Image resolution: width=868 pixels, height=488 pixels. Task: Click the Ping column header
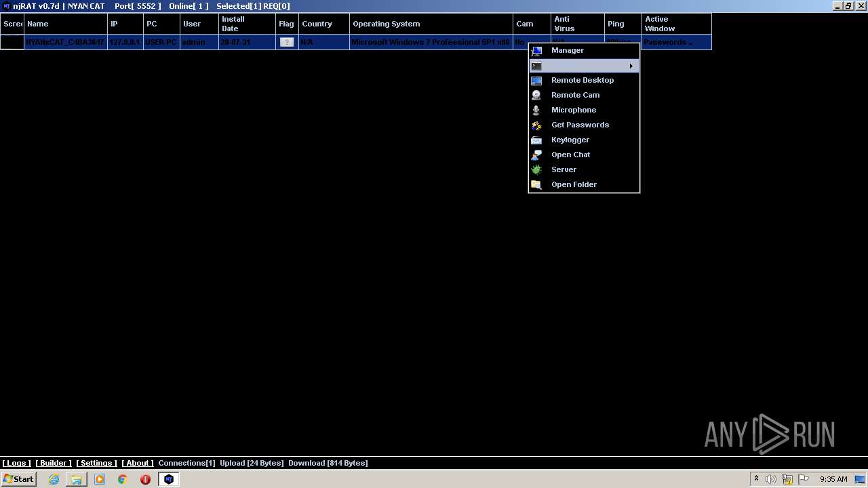click(x=623, y=24)
